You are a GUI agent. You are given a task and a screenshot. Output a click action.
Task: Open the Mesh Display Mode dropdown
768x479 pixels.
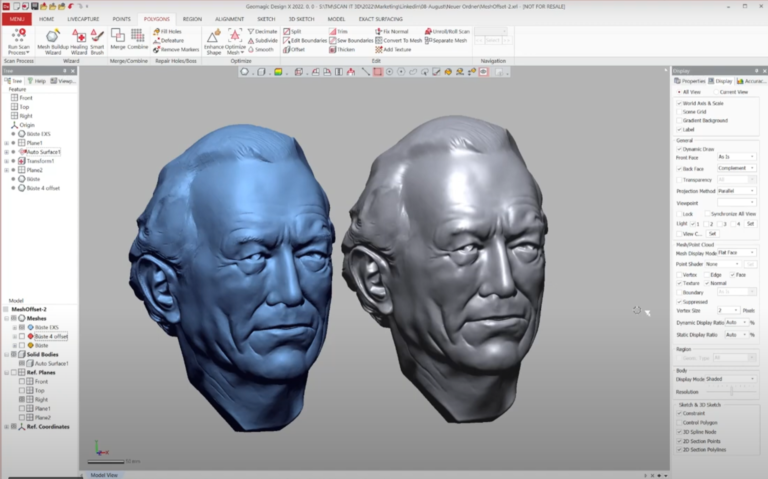[x=737, y=253]
